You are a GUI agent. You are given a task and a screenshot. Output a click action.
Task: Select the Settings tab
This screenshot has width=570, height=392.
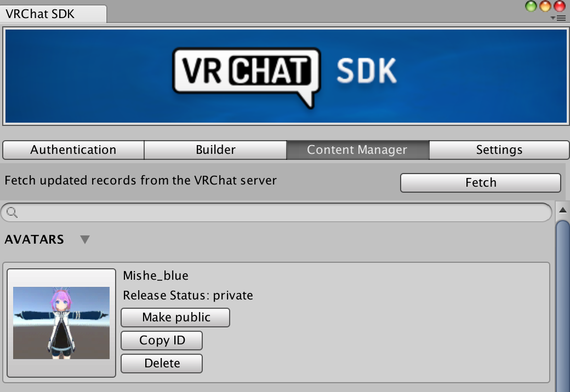point(499,149)
